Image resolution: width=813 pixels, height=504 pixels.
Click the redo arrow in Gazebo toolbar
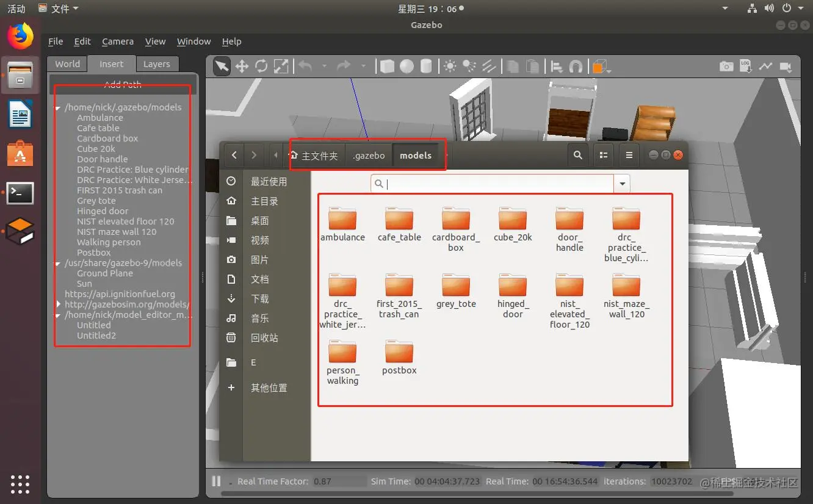pyautogui.click(x=344, y=66)
